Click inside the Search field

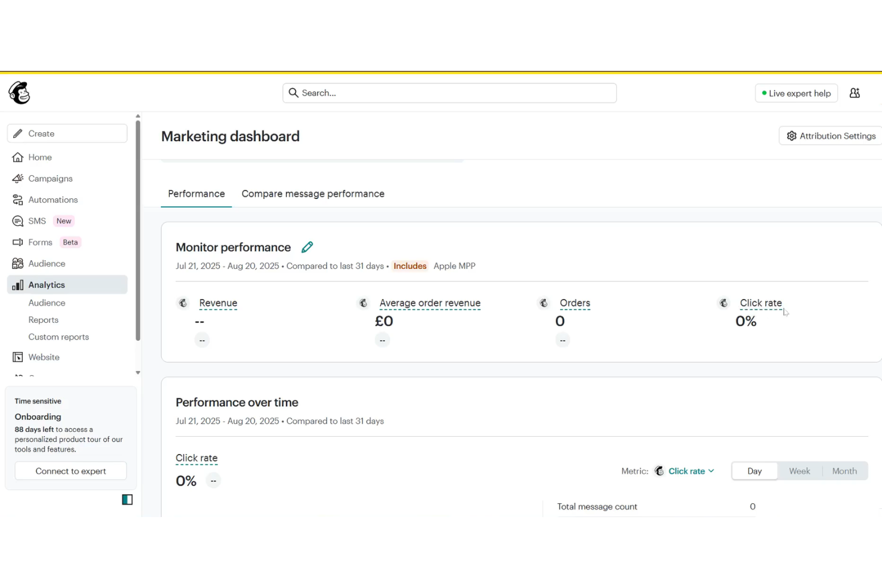click(449, 93)
